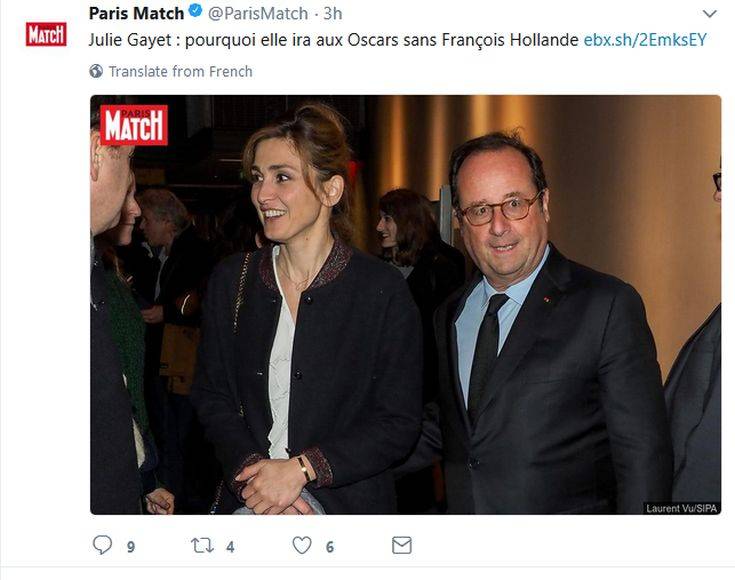Send tweet via envelope message icon
Viewport: 735px width, 580px height.
[x=401, y=545]
